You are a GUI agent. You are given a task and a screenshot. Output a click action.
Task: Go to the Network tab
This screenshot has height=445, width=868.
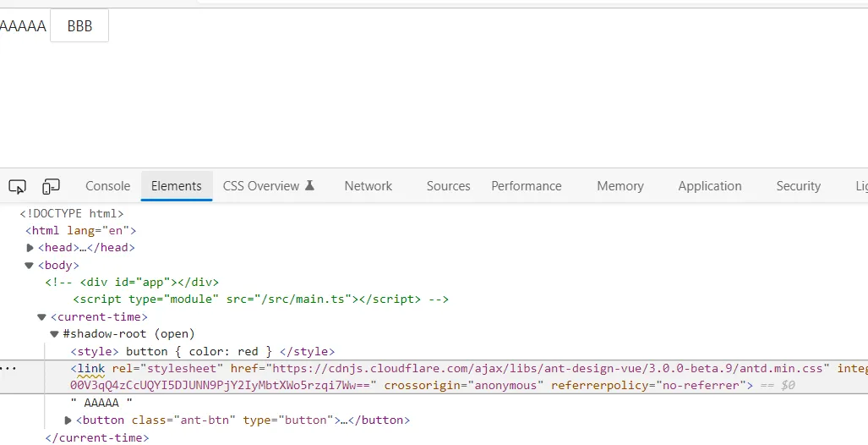coord(368,186)
